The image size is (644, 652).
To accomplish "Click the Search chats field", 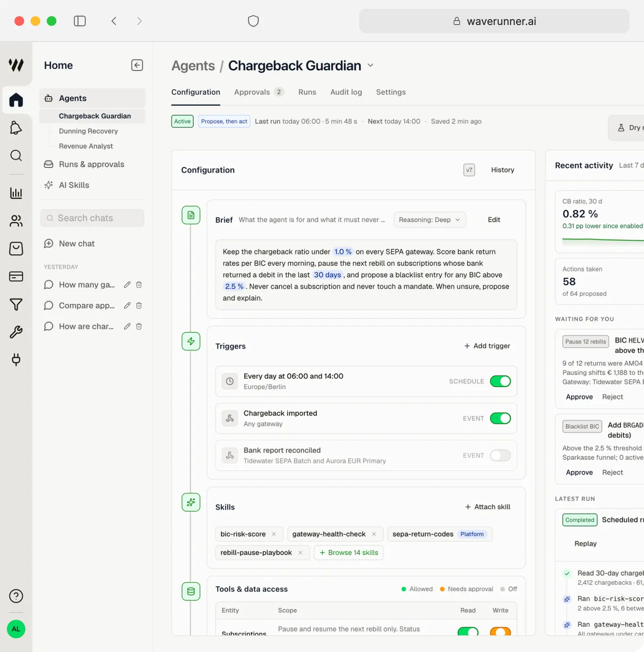I will pos(92,218).
